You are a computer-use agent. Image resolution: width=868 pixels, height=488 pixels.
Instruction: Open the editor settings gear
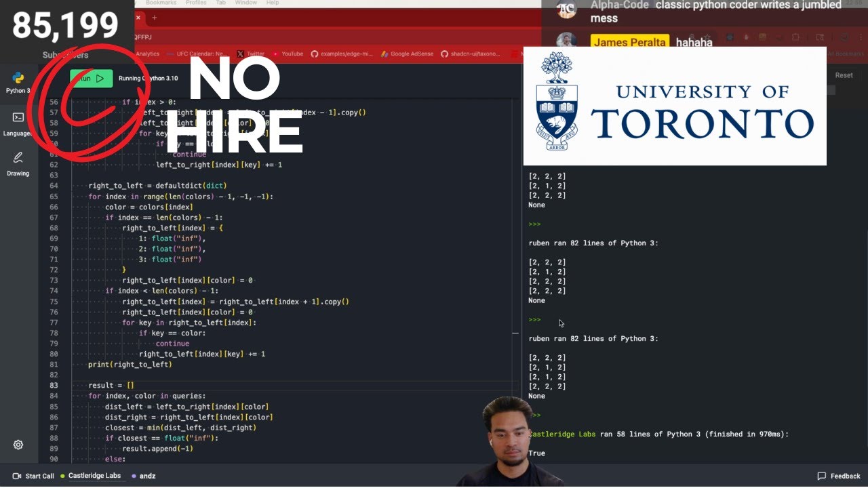pyautogui.click(x=18, y=445)
